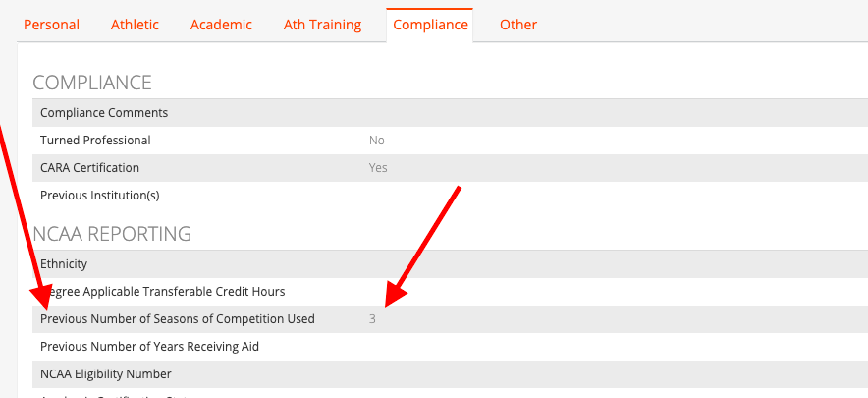The image size is (868, 398).
Task: Click the Turned Professional value No
Action: pyautogui.click(x=376, y=141)
